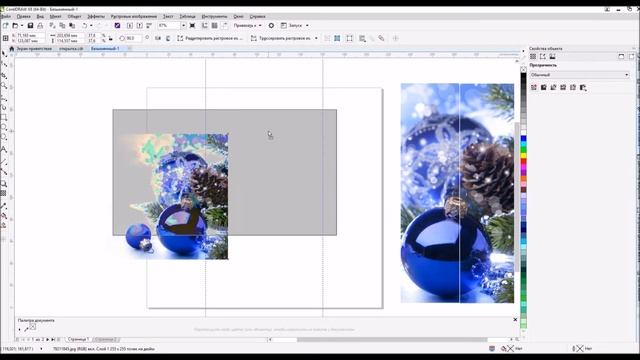Viewport: 640px width, 360px height.
Task: Click the mirror vertically icon in property bar
Action: coord(168,38)
